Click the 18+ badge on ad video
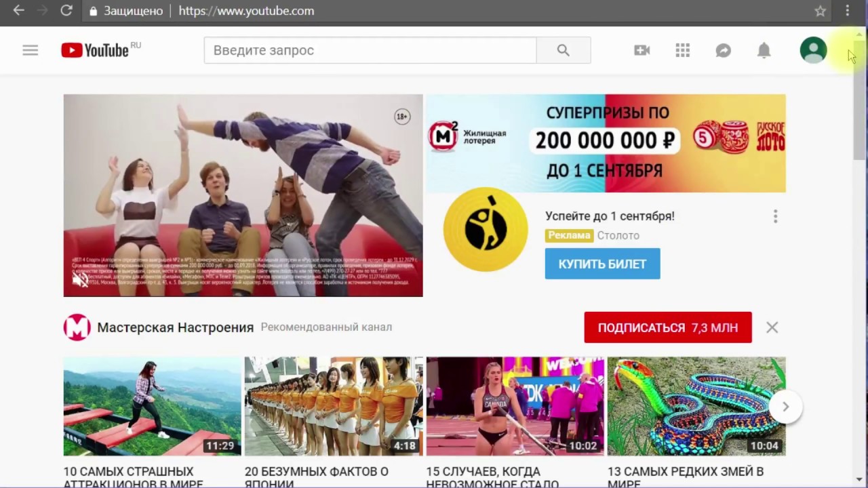This screenshot has width=868, height=488. tap(402, 117)
